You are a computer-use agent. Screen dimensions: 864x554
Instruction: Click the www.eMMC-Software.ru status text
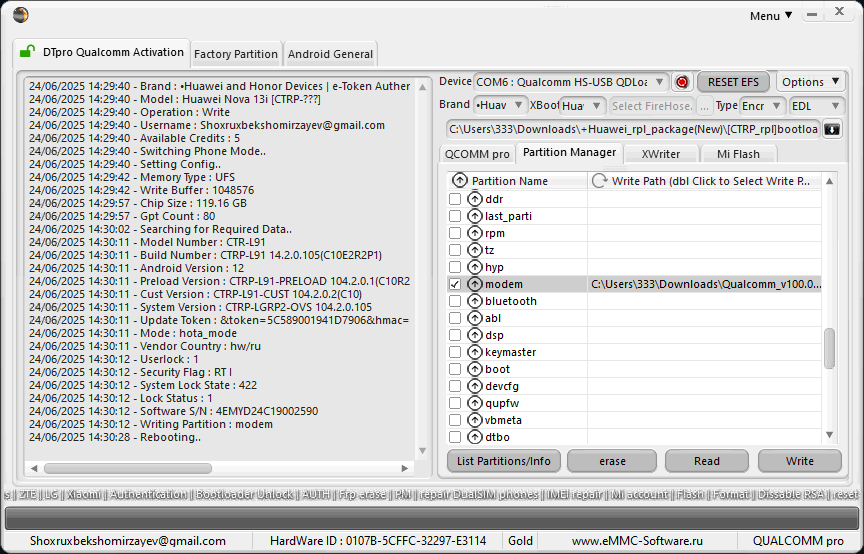640,541
